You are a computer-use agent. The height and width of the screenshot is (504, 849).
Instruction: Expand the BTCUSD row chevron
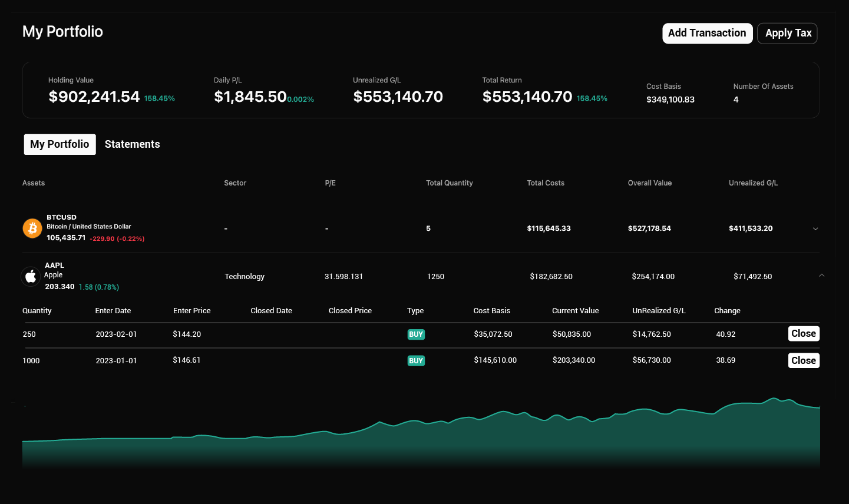[815, 228]
